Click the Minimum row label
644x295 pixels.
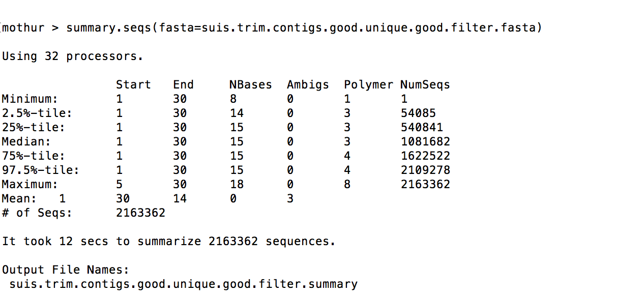pyautogui.click(x=30, y=99)
